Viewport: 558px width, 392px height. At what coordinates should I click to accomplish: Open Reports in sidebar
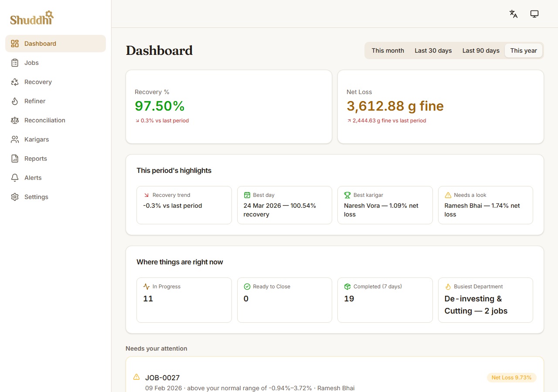pyautogui.click(x=55, y=159)
